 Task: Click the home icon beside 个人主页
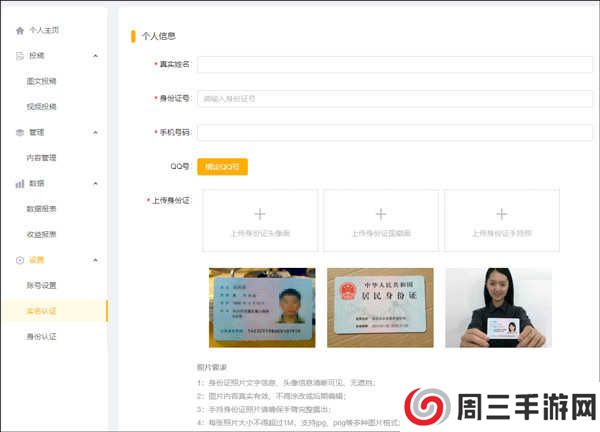pyautogui.click(x=19, y=30)
